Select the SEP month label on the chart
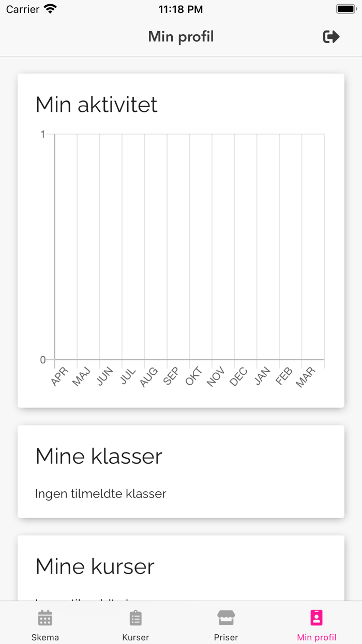Screen dimensions: 362x644 click(x=171, y=376)
